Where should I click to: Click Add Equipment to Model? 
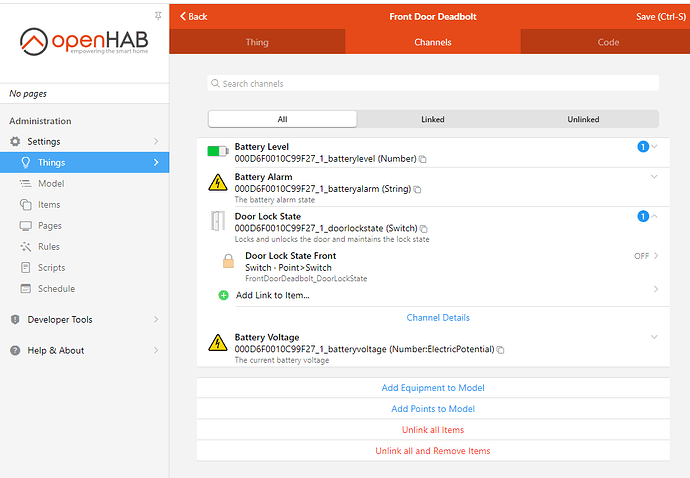pos(432,388)
